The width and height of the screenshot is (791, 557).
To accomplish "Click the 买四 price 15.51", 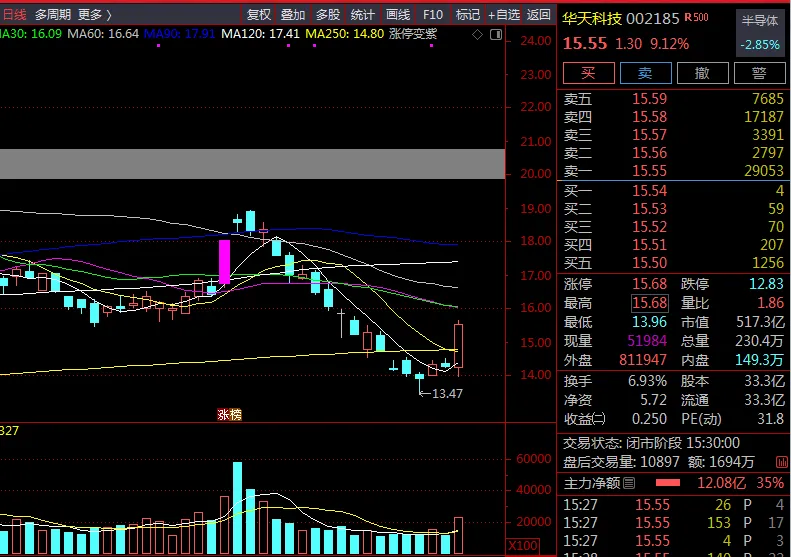I will point(650,245).
